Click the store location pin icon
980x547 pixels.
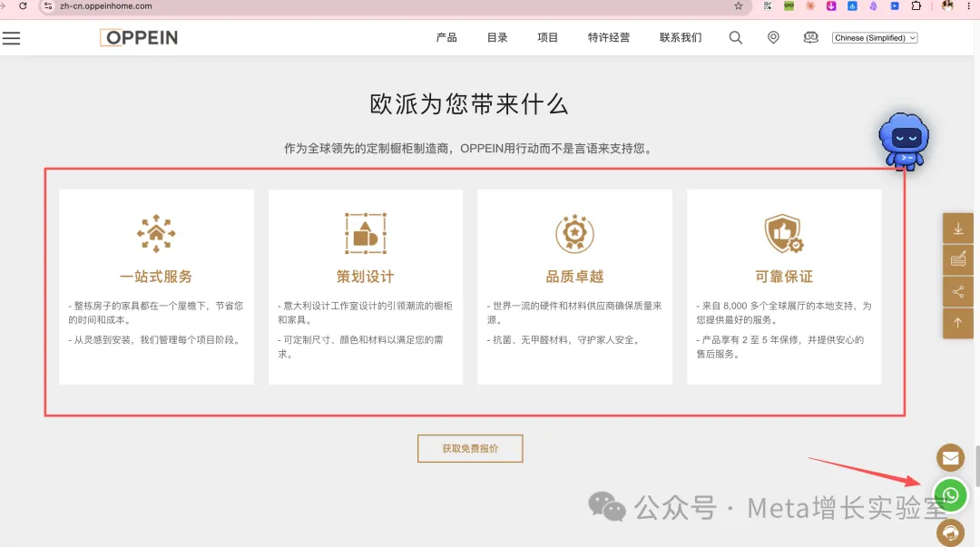click(773, 37)
